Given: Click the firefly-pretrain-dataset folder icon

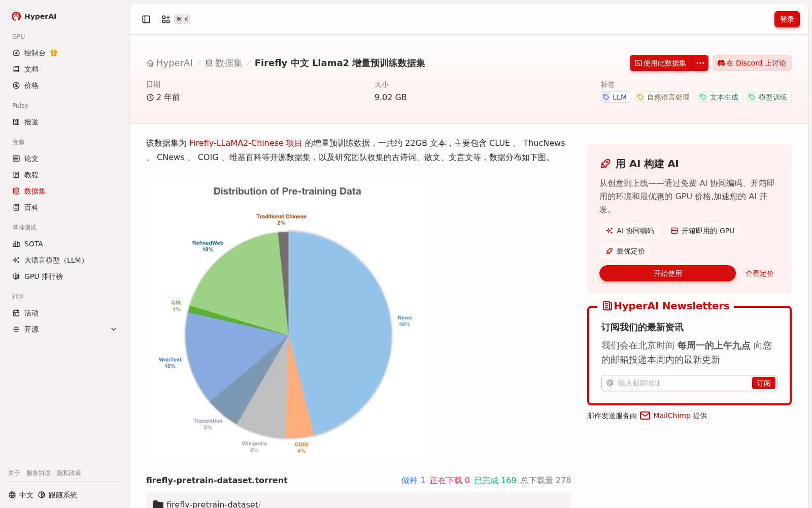Looking at the screenshot, I should click(x=158, y=504).
